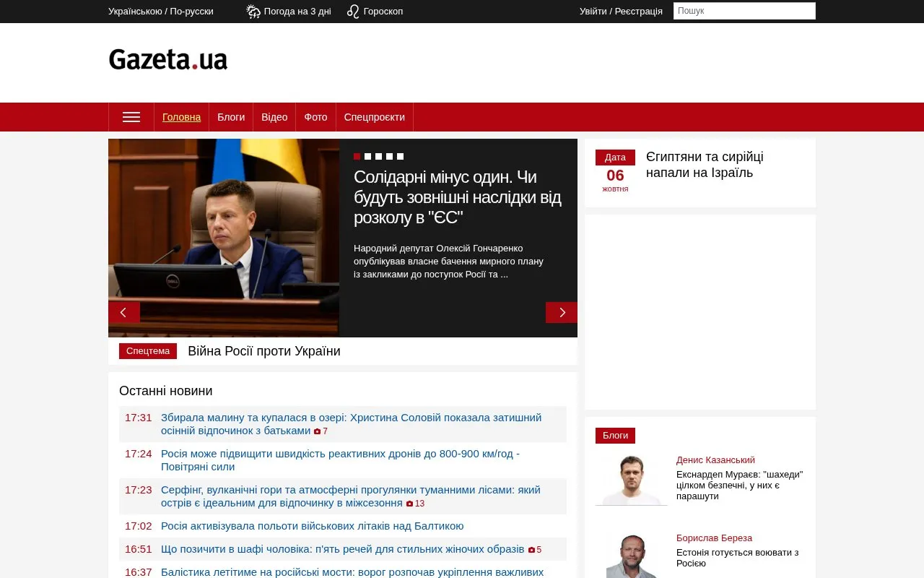924x578 pixels.
Task: Open the Гончаренко slide photo
Action: click(x=224, y=238)
